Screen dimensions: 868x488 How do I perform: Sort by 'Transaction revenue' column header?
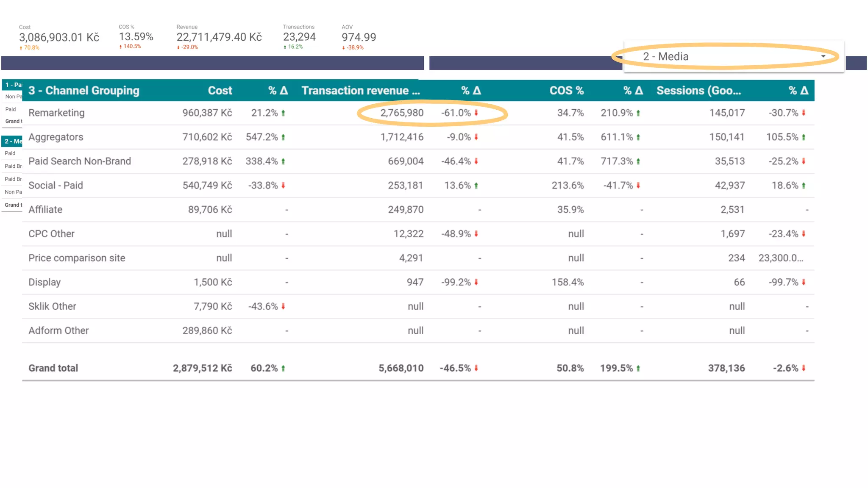point(360,91)
